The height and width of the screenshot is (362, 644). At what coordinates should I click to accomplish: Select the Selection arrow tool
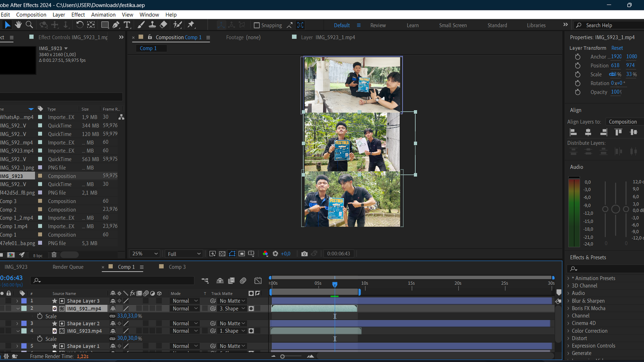click(7, 25)
